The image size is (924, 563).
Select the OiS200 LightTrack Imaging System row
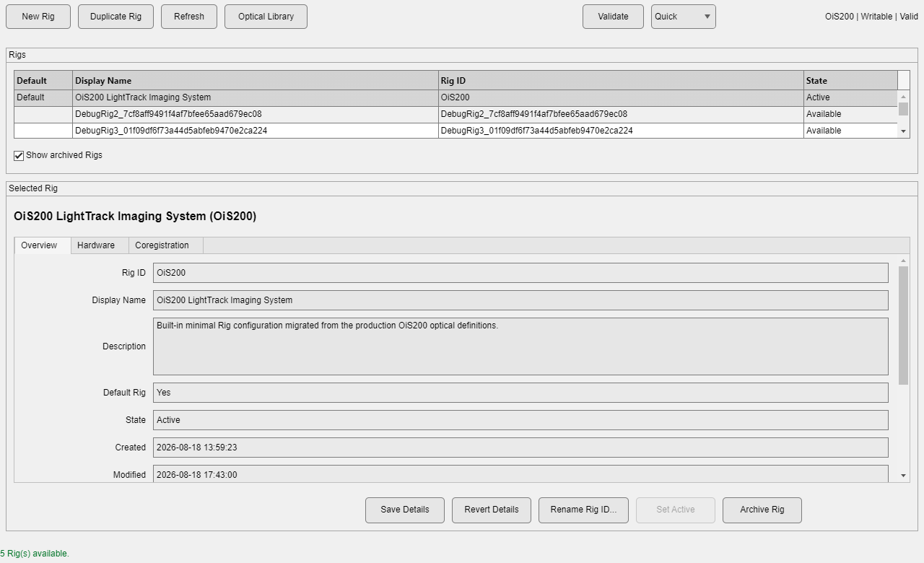click(456, 97)
